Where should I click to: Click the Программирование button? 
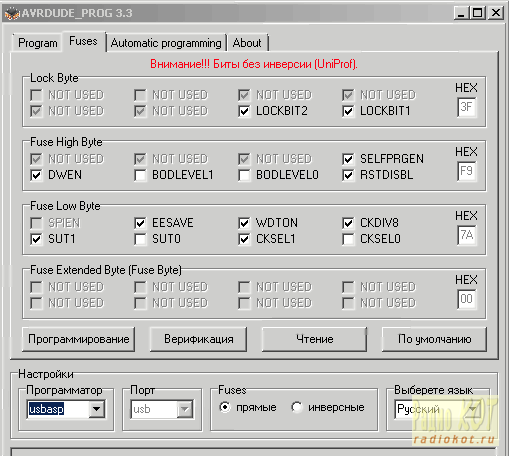79,339
